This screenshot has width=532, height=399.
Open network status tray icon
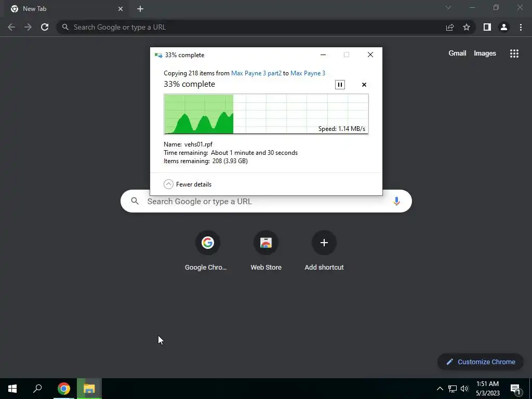click(453, 389)
